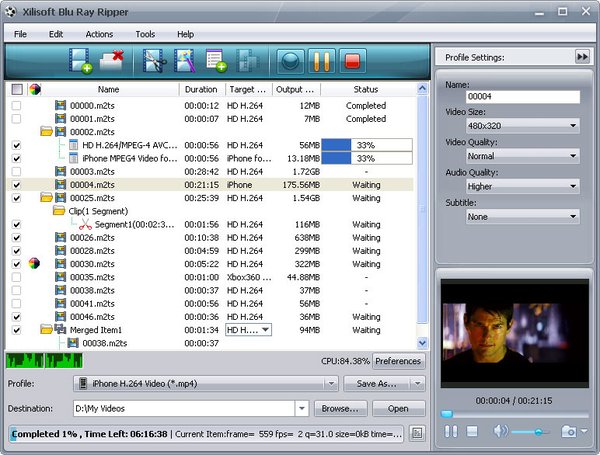Open the log icon beside status bar
The image size is (600, 455).
point(417,433)
